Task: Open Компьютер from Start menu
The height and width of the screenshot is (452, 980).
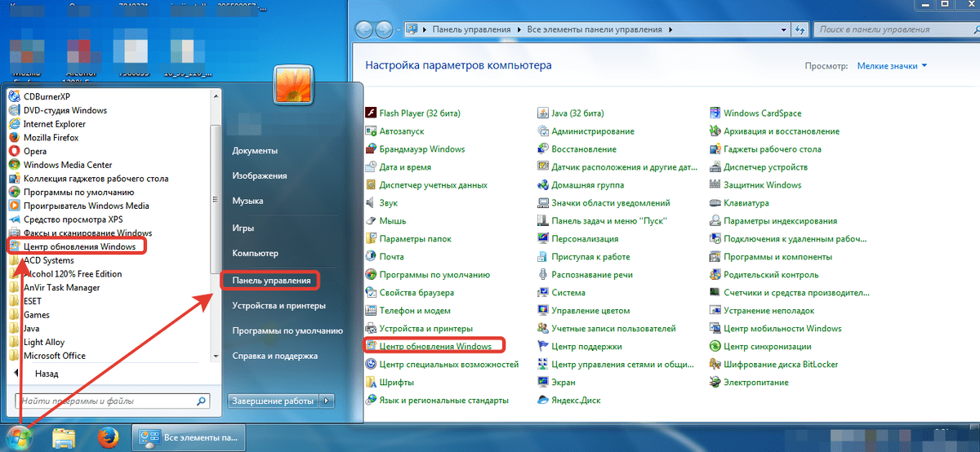Action: pyautogui.click(x=255, y=254)
